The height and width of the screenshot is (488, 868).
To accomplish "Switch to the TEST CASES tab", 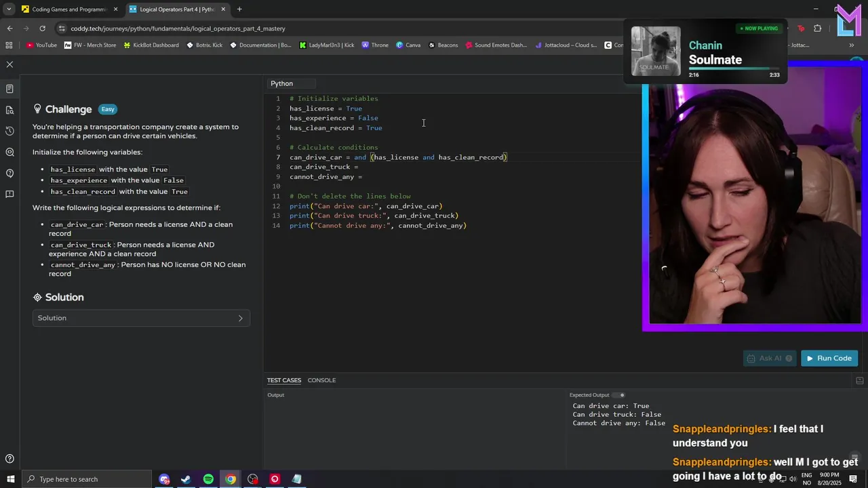I will [283, 380].
